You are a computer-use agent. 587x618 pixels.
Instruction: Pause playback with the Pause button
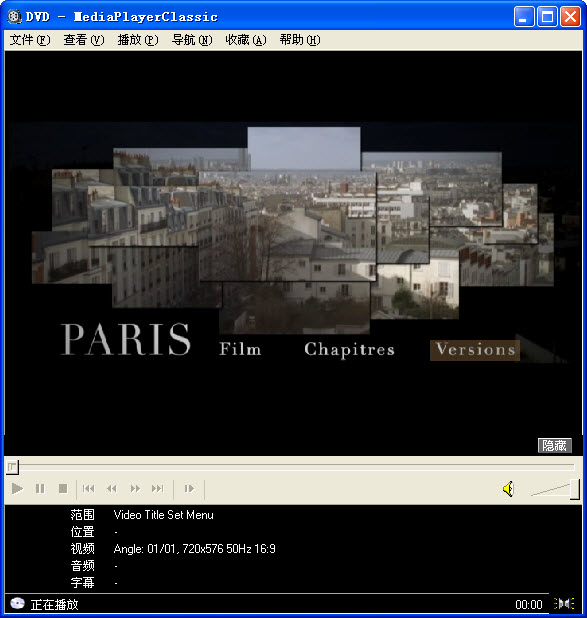(x=40, y=489)
